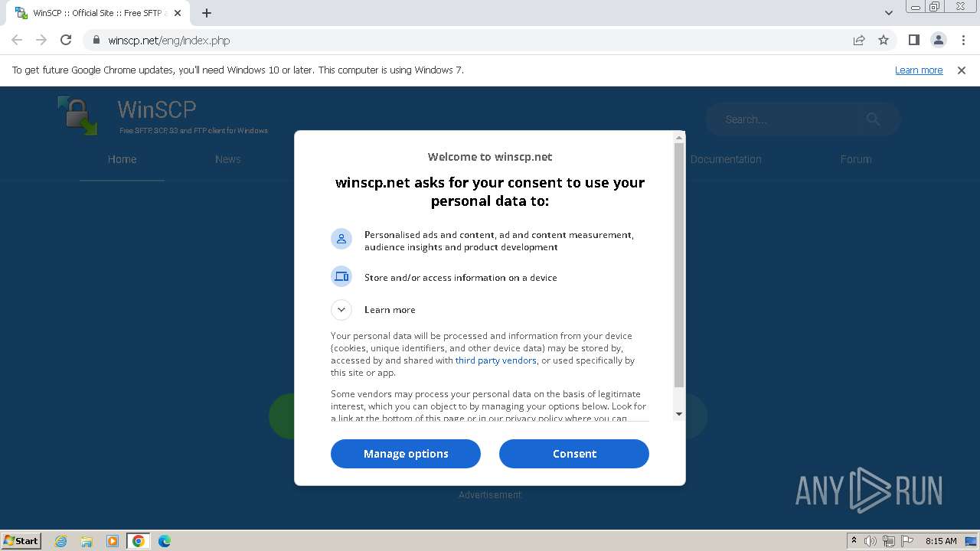Dismiss the Chrome update notice bar
Viewport: 980px width, 551px height.
962,70
